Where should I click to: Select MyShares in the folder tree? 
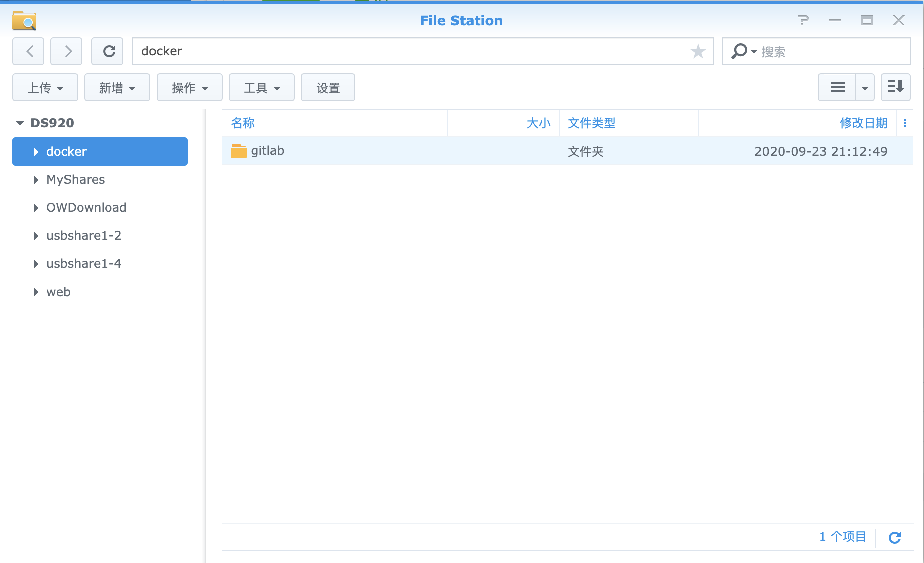click(x=76, y=180)
